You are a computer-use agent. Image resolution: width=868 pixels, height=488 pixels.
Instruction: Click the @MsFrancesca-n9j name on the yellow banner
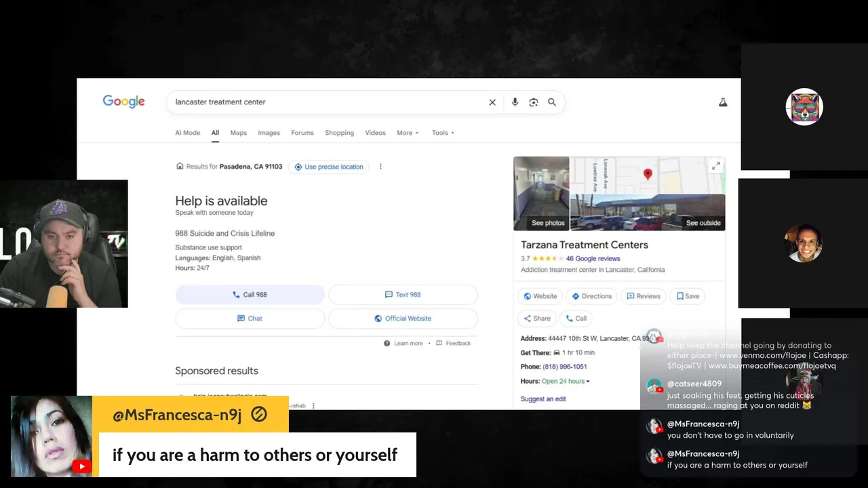[x=177, y=415]
